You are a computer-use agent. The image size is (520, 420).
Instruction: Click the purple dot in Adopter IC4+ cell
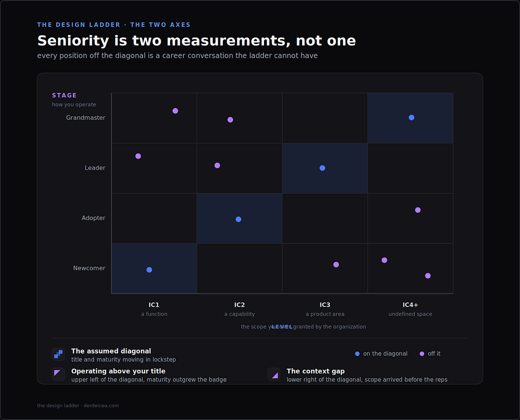(418, 210)
